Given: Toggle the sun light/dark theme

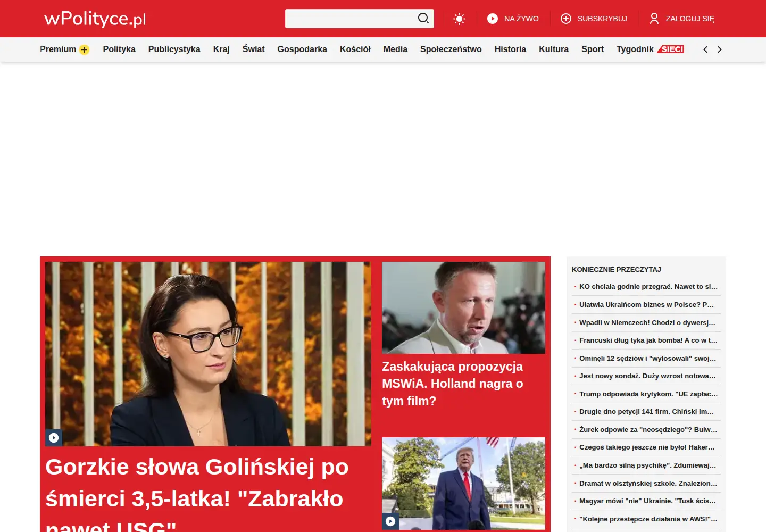Looking at the screenshot, I should 459,19.
